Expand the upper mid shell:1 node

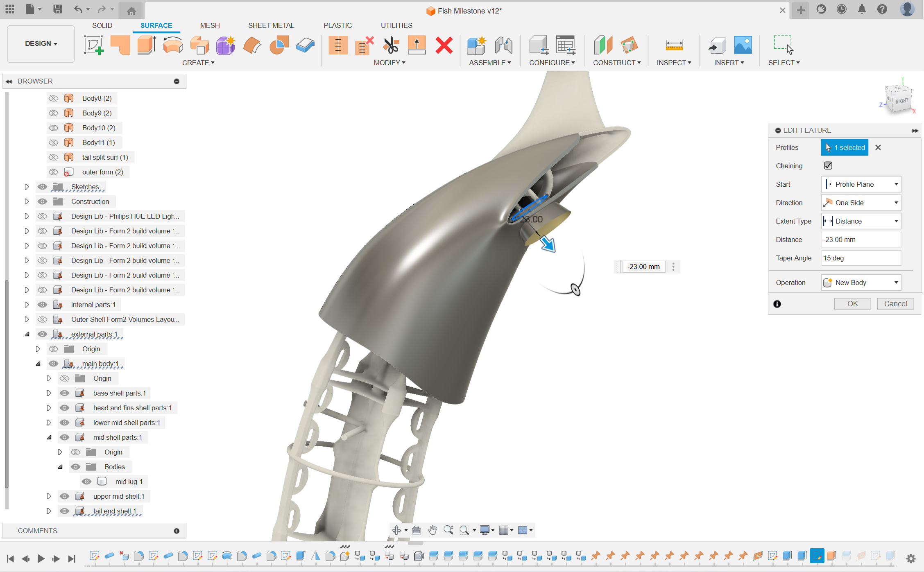[x=49, y=496]
